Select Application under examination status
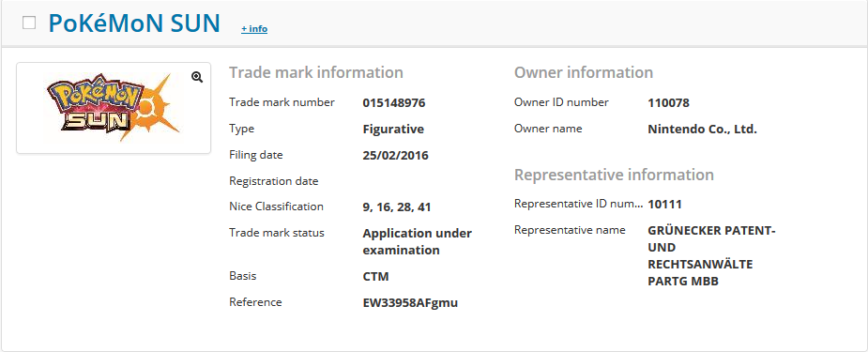The height and width of the screenshot is (352, 868). (418, 241)
